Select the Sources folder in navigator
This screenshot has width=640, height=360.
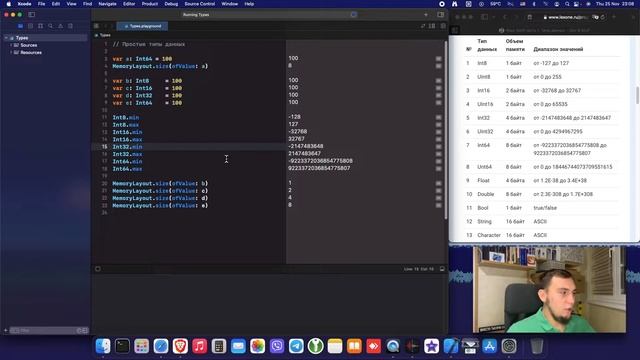pyautogui.click(x=29, y=45)
